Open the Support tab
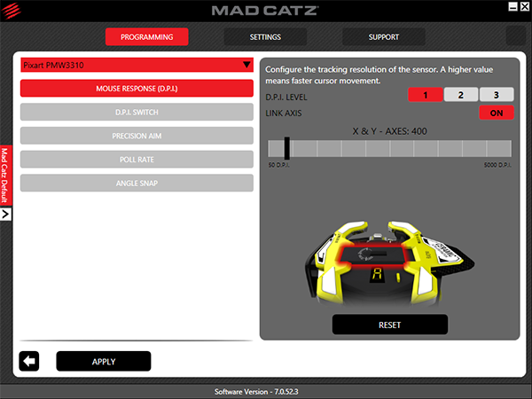The height and width of the screenshot is (399, 532). [384, 36]
